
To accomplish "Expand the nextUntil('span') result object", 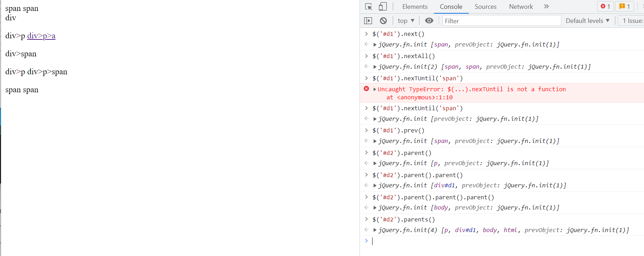I will 375,119.
